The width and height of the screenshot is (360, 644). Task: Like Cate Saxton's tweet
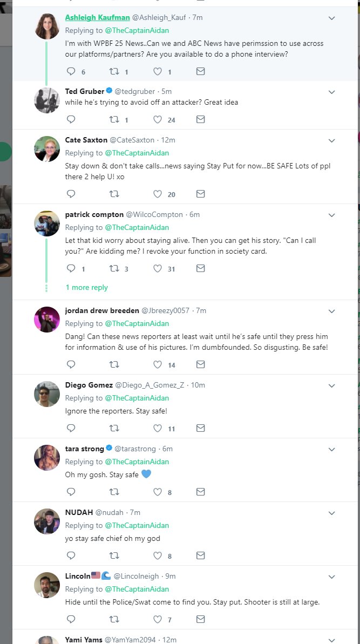pyautogui.click(x=158, y=194)
